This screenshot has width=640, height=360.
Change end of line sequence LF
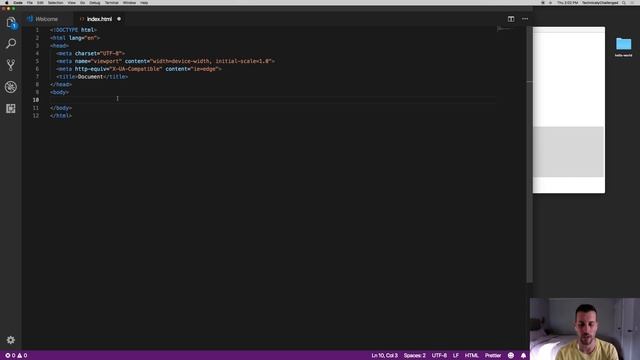click(x=456, y=356)
